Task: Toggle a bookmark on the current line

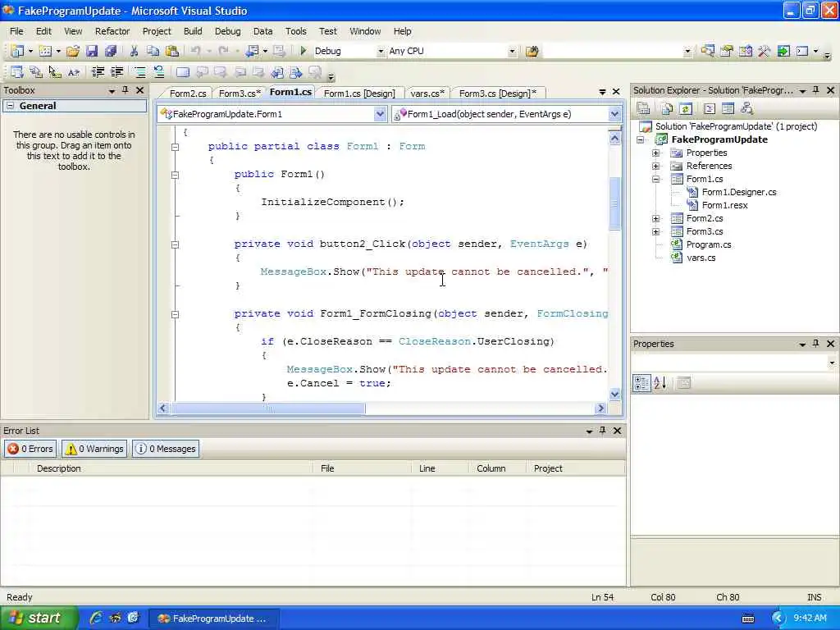Action: 183,72
